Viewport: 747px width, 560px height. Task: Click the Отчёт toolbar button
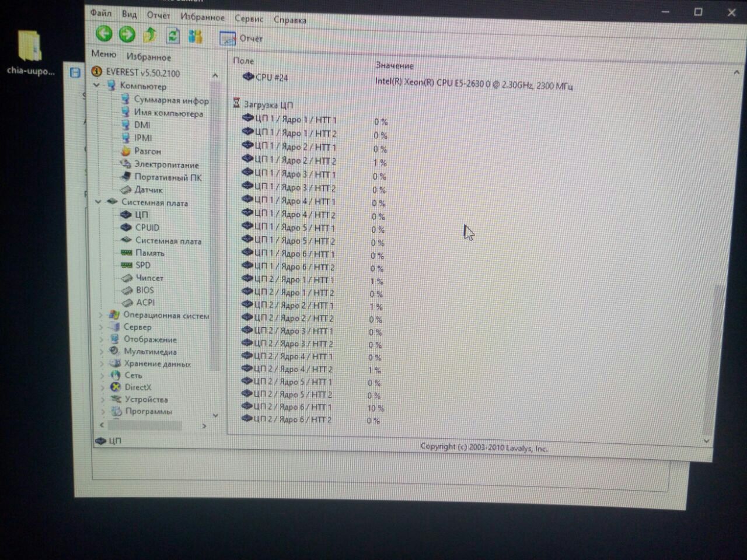(241, 38)
